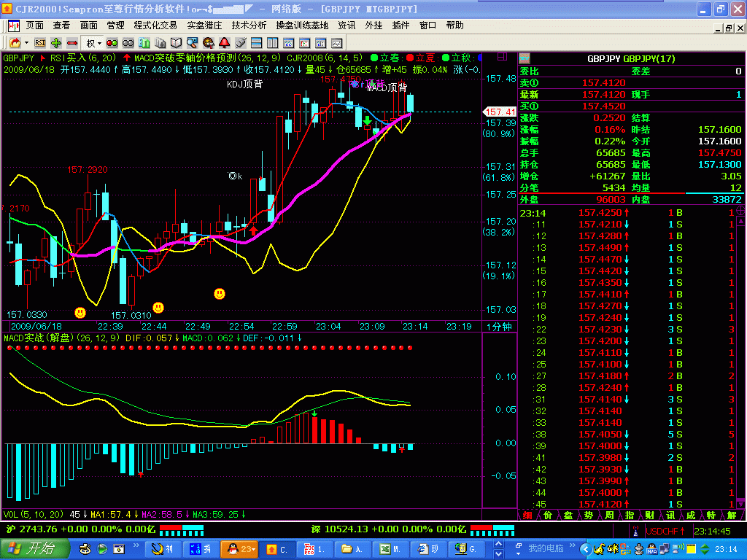Click the RSI indicator toolbar icon
This screenshot has height=560, width=747.
point(39,43)
